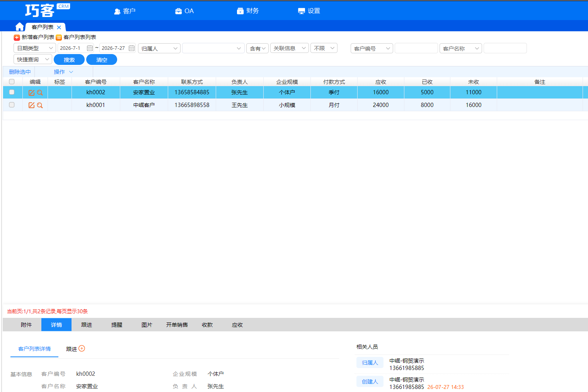
Task: Toggle the select-all checkbox in table header
Action: pos(12,81)
